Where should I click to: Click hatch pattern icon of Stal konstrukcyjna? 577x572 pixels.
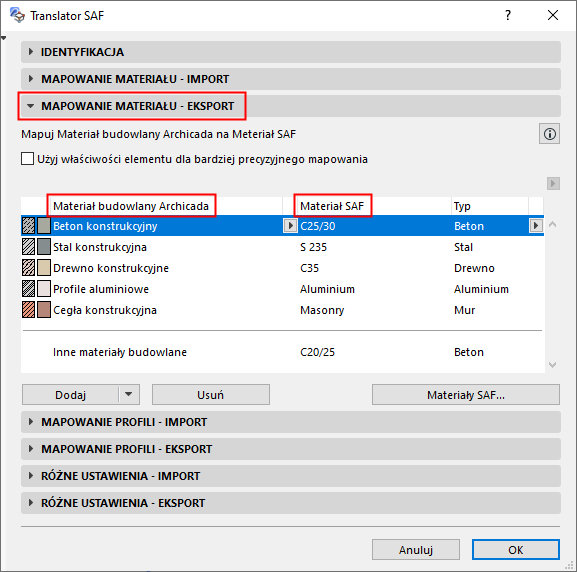point(28,247)
